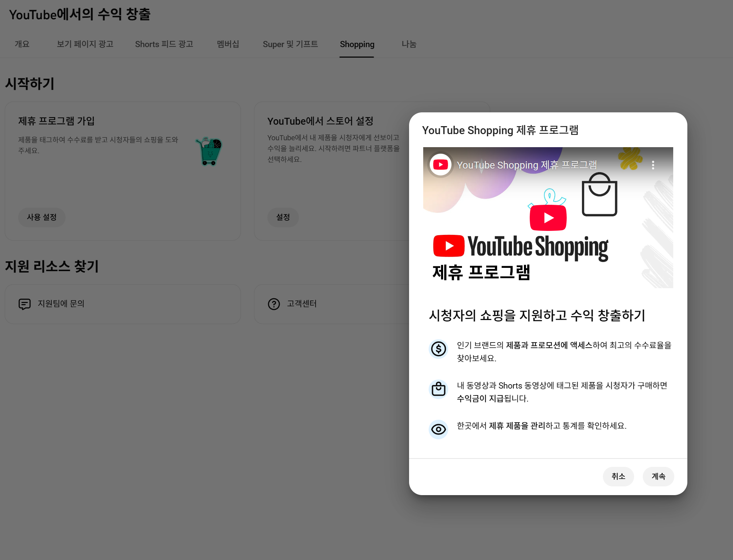This screenshot has height=560, width=733.
Task: Open the 보기 페이지 광고 tab
Action: coord(85,44)
